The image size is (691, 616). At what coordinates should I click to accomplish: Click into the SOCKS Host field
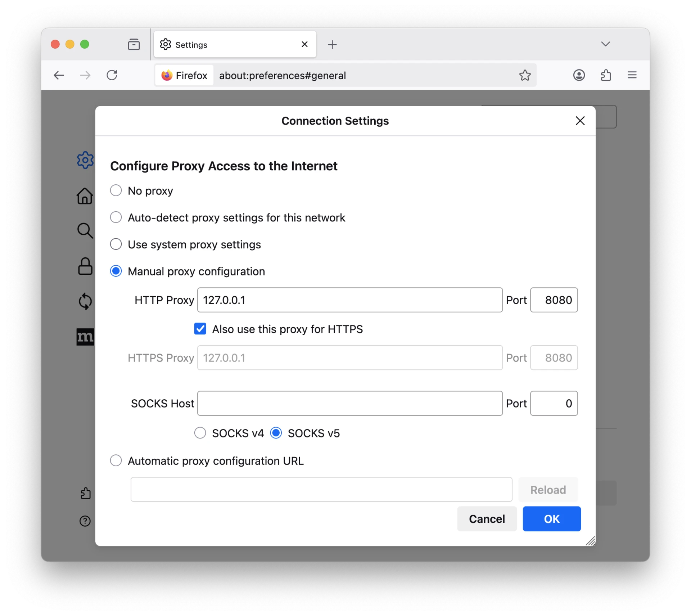(x=349, y=403)
